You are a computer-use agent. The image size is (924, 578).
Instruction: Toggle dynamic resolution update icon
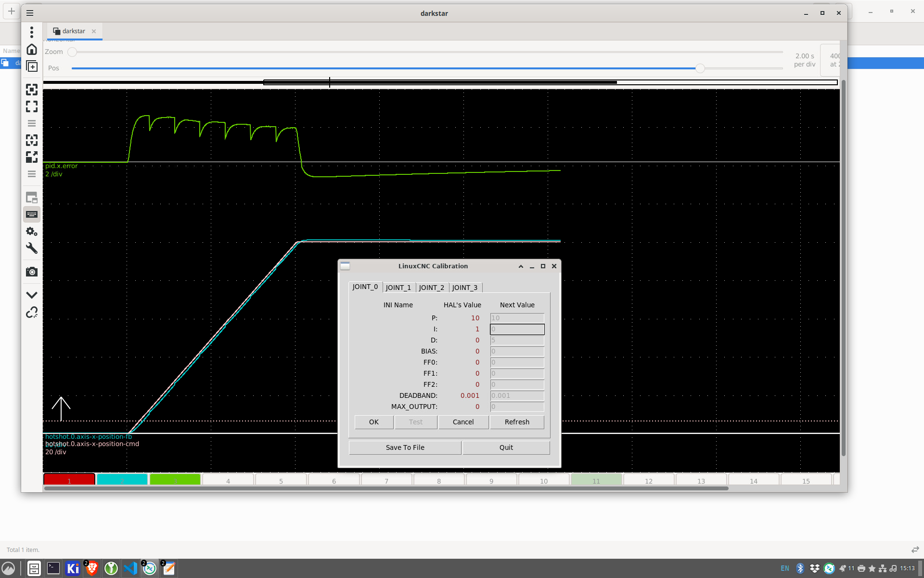click(x=32, y=140)
